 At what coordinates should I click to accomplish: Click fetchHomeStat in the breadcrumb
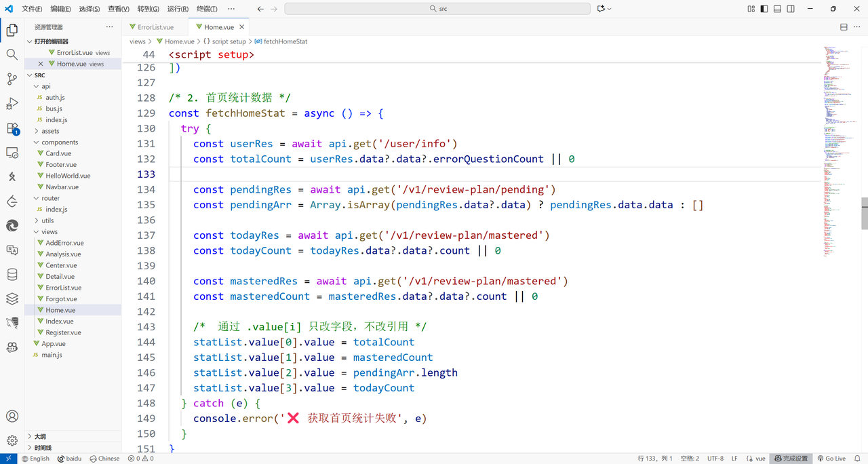(x=285, y=41)
